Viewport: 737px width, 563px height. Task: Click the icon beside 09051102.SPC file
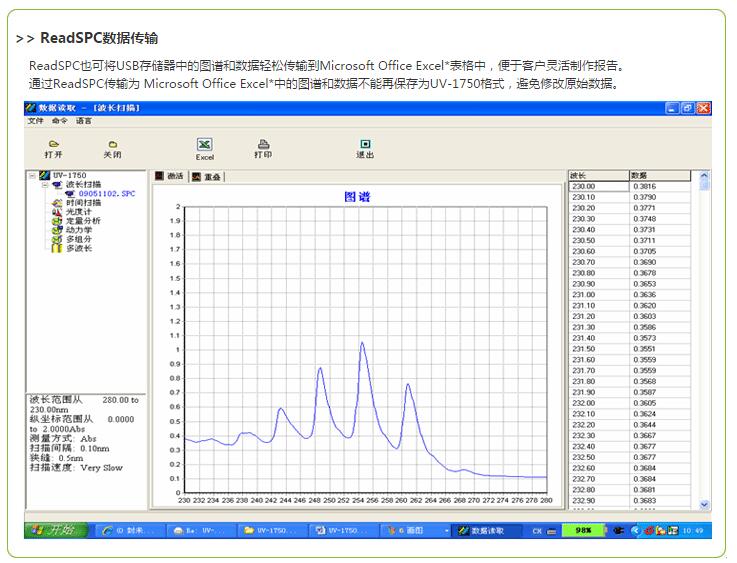click(71, 194)
